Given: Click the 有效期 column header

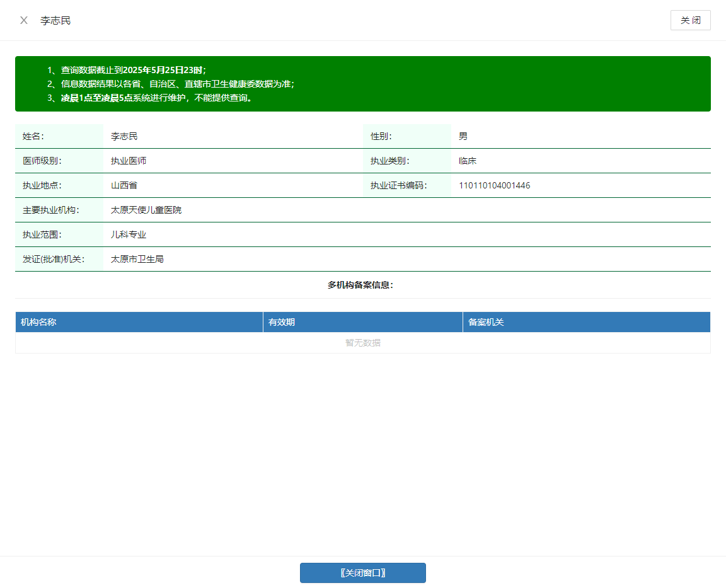Looking at the screenshot, I should (x=282, y=322).
